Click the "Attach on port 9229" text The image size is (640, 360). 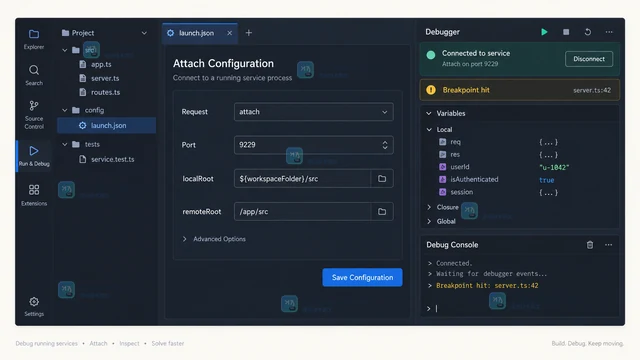470,64
